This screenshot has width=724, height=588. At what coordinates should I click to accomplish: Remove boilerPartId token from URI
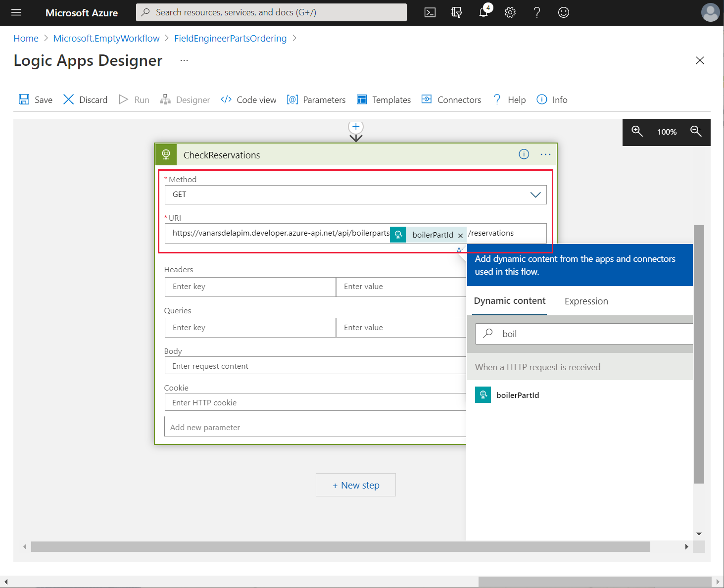click(x=460, y=236)
